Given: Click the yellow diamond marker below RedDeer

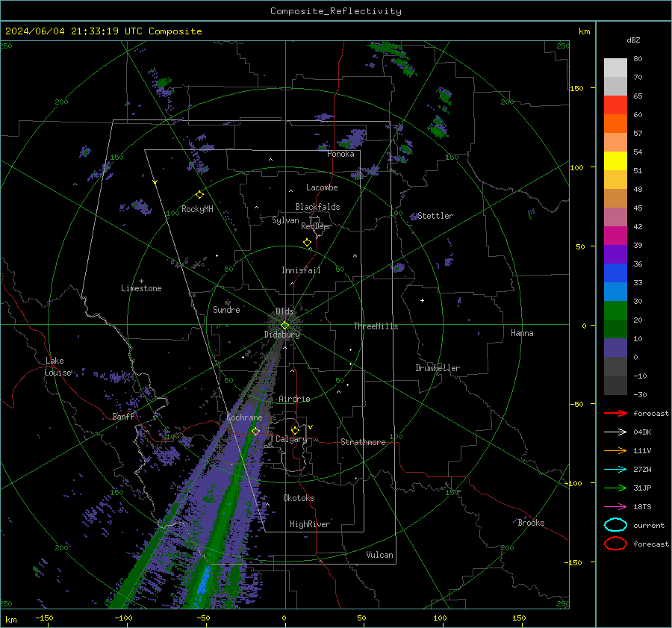Looking at the screenshot, I should point(307,243).
